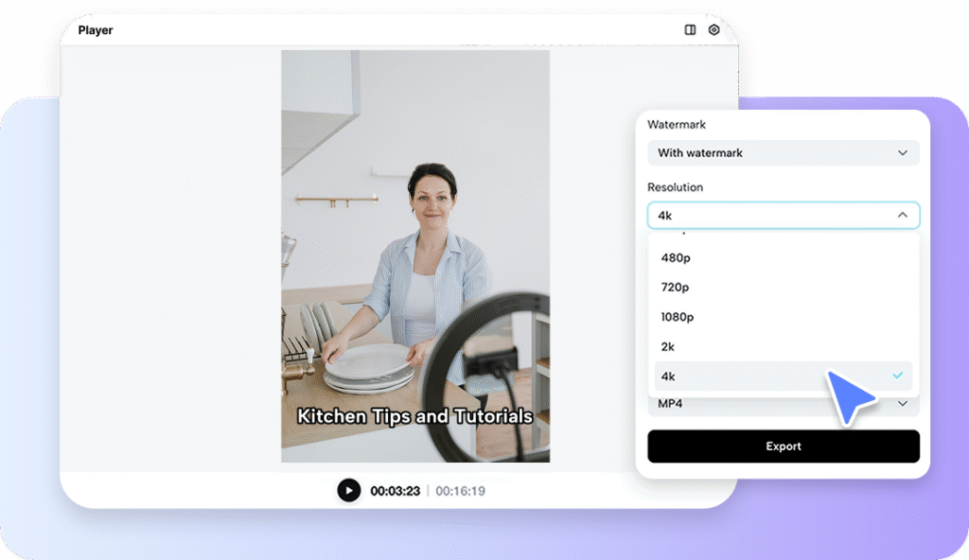
Task: Click the current time 00:03:23 display
Action: tap(395, 491)
